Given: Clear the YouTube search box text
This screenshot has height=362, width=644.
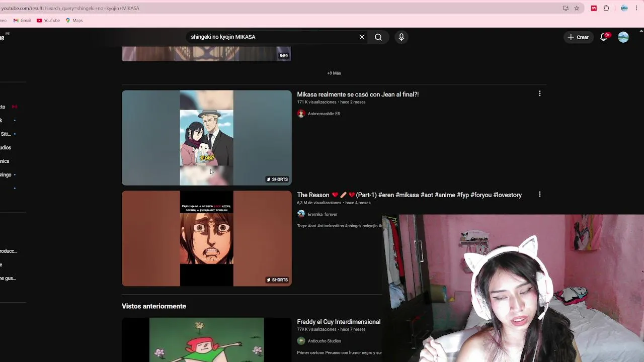Looking at the screenshot, I should tap(362, 37).
